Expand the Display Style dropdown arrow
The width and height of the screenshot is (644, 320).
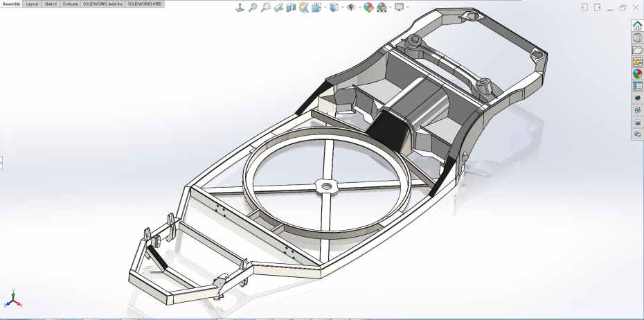pos(342,8)
